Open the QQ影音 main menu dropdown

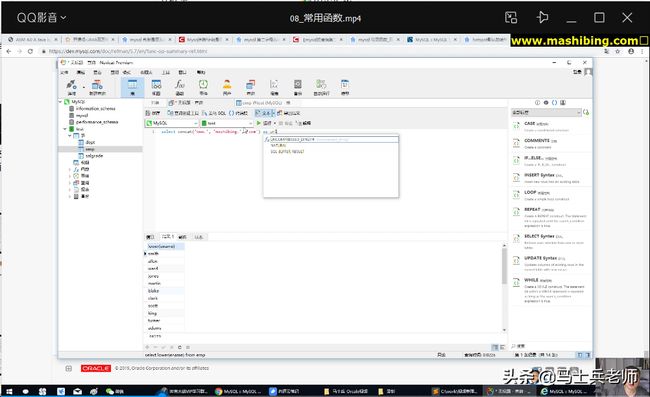[41, 18]
